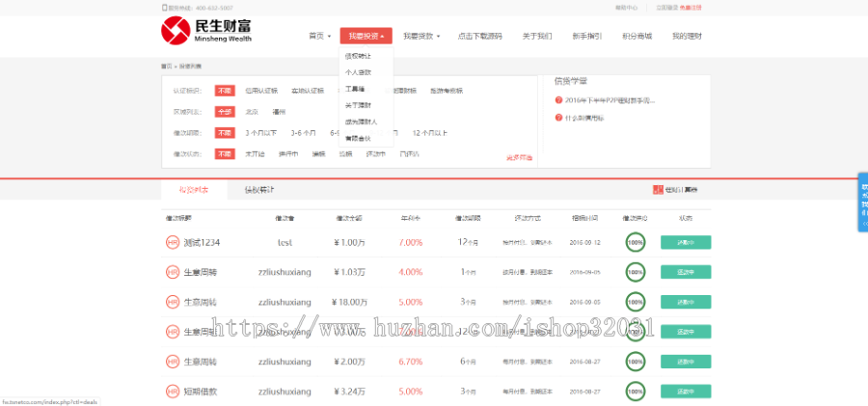Viewport: 868px width, 406px height.
Task: Click date 2016-08-27 in ¥2.00万 row
Action: pyautogui.click(x=584, y=362)
